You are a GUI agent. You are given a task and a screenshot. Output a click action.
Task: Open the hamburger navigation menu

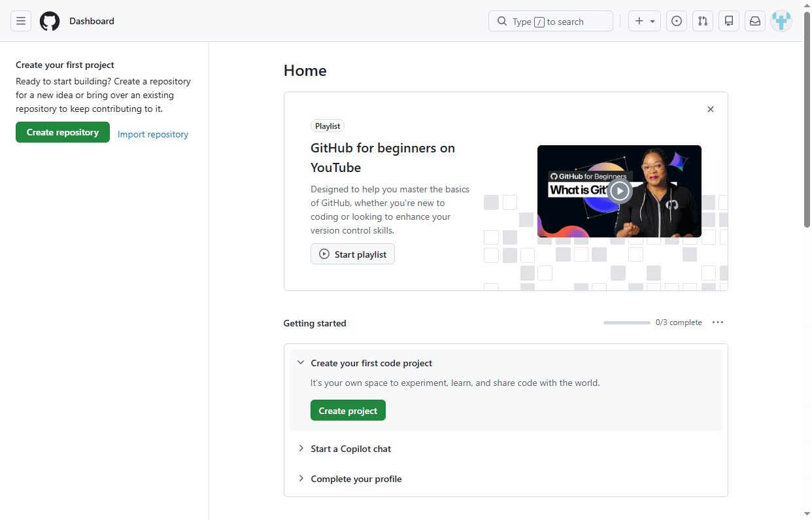(x=21, y=21)
